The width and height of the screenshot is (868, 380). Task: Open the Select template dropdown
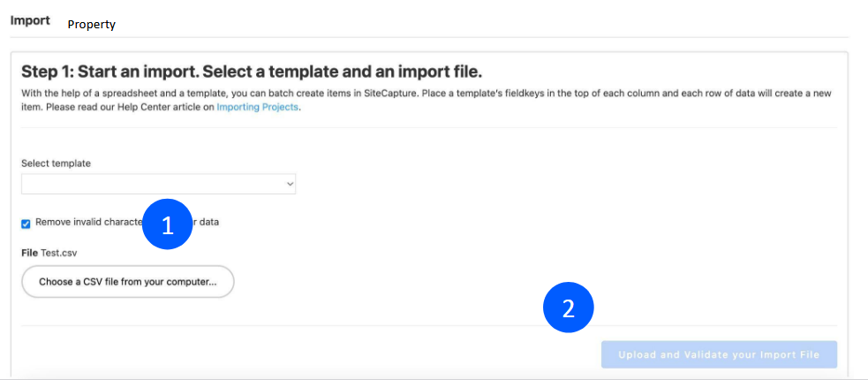point(158,184)
